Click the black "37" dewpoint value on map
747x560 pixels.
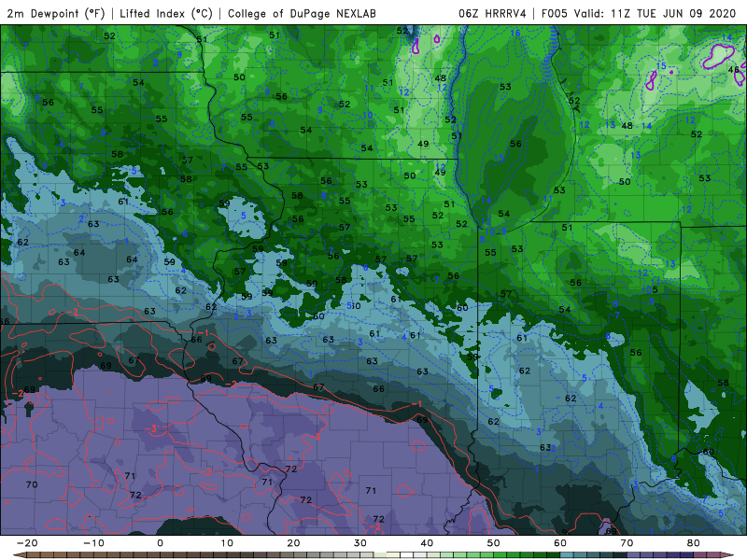[x=188, y=160]
